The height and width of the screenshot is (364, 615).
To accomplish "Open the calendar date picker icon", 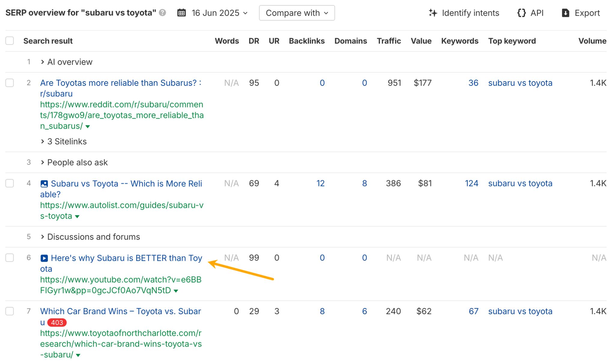I will pos(182,13).
